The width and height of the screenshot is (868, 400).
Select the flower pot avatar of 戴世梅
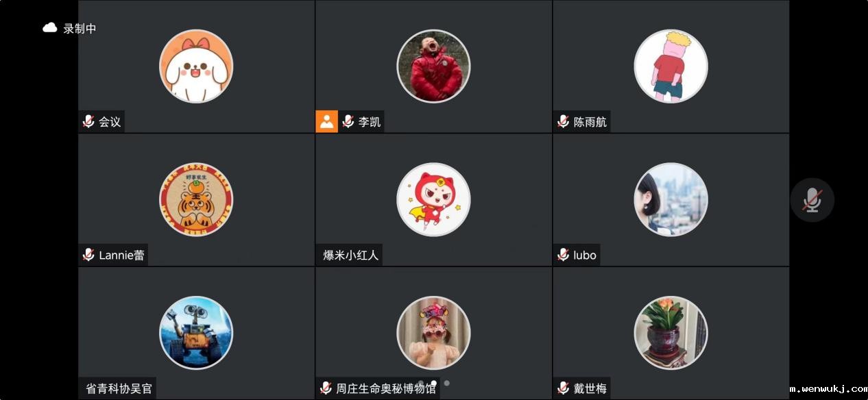(x=671, y=333)
